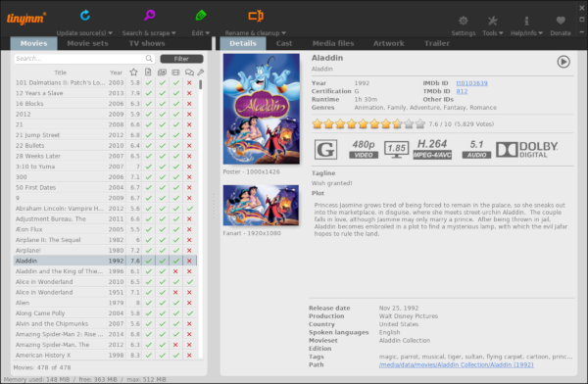Click the wrench column header icon

coord(201,72)
